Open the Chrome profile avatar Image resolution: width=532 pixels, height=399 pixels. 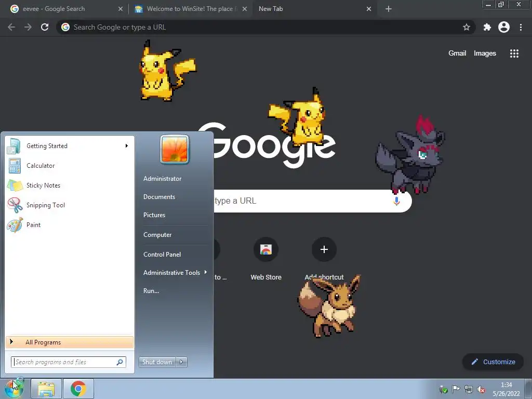(x=504, y=27)
